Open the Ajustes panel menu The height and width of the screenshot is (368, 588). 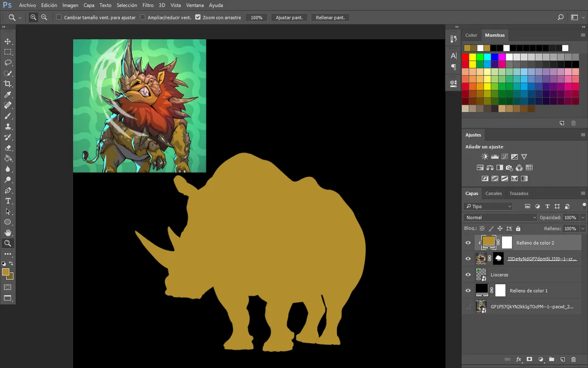tap(583, 135)
